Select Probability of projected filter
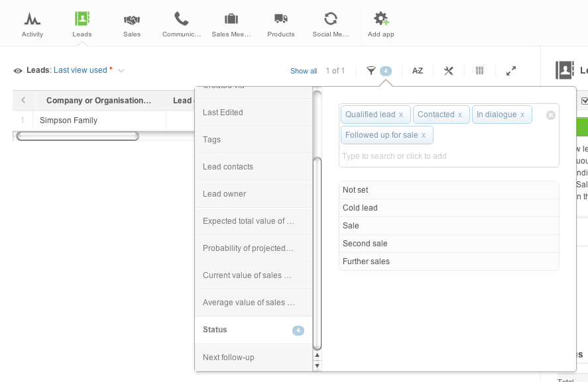Viewport: 588px width, 382px height. 253,248
